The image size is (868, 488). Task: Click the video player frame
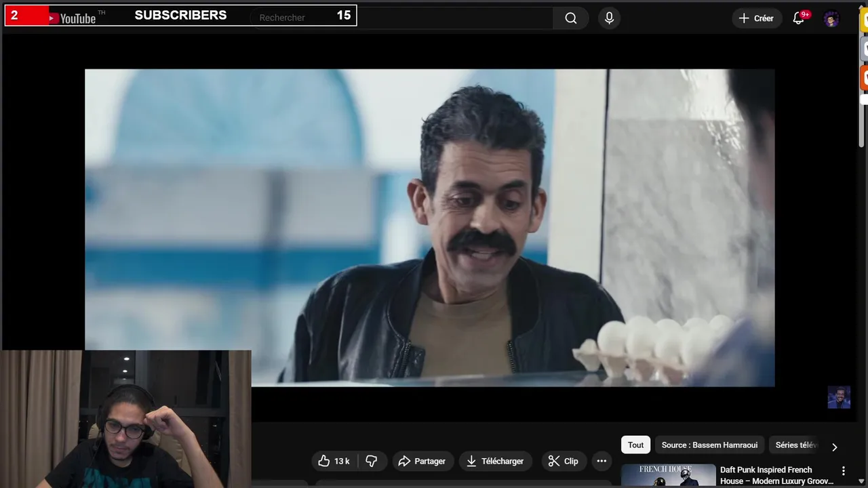(429, 228)
